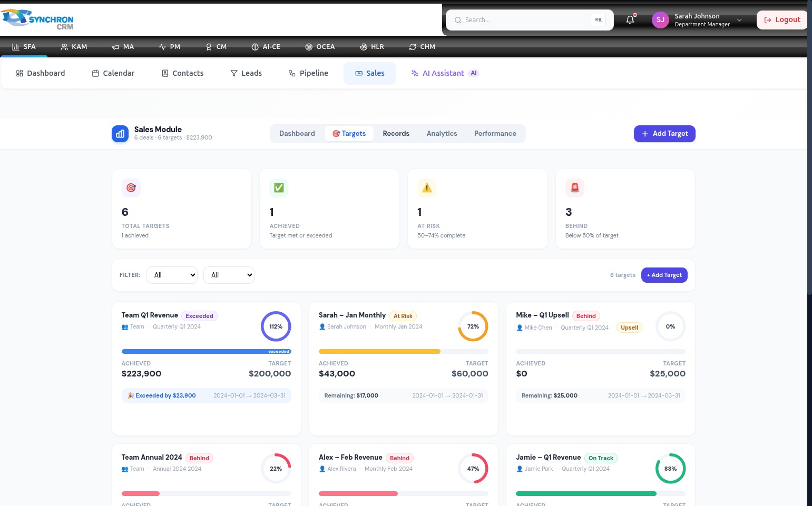
Task: Click the siren icon on Behind card
Action: [x=575, y=188]
